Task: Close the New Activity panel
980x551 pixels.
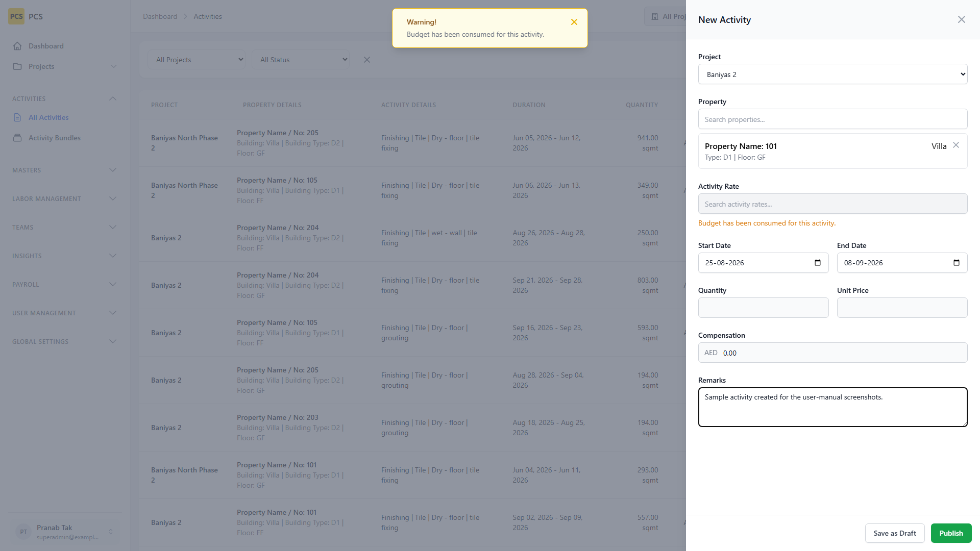Action: pos(961,19)
